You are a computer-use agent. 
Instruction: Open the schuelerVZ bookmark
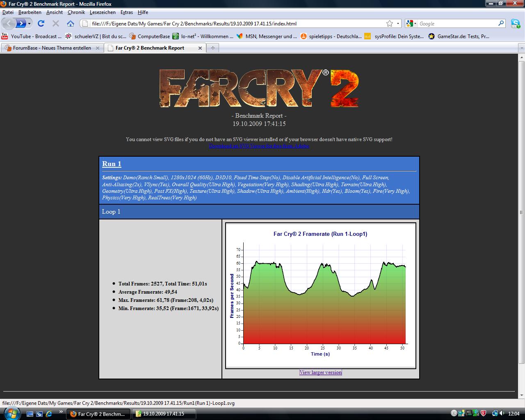pos(96,36)
